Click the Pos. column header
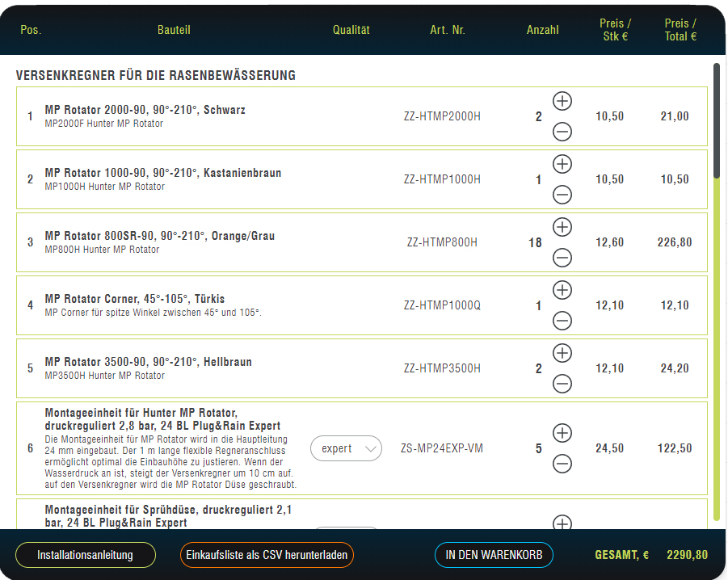Image resolution: width=728 pixels, height=580 pixels. (x=31, y=30)
